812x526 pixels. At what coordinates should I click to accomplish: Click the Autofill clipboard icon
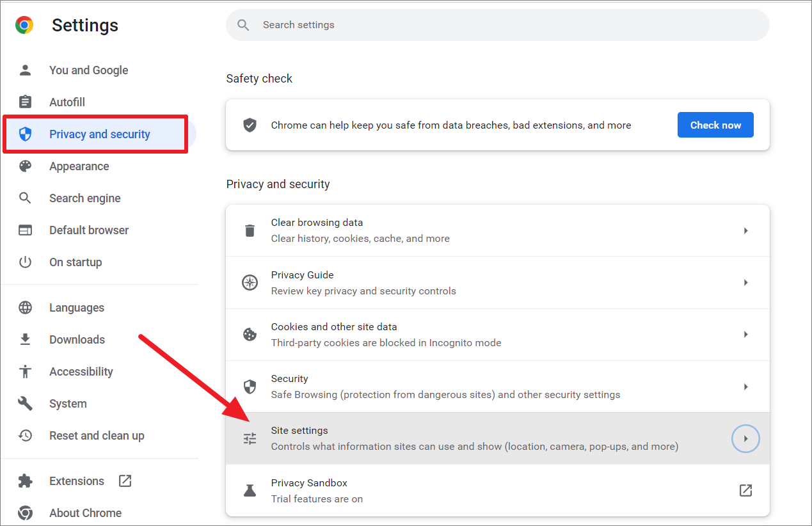(x=25, y=102)
